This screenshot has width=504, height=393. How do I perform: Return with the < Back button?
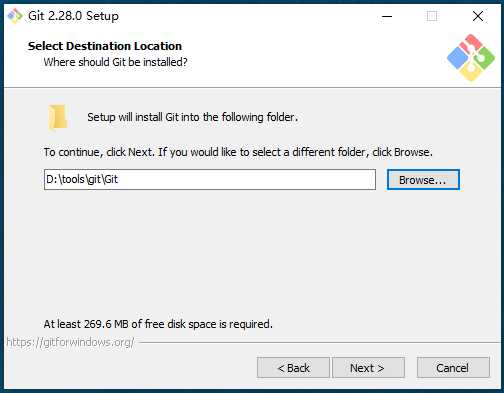tap(293, 368)
